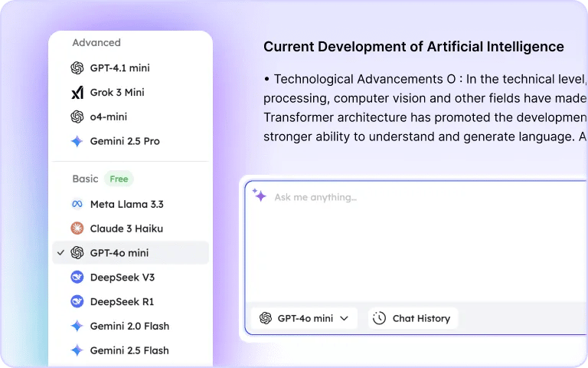Pick Gemini 2.5 Flash from the list
The height and width of the screenshot is (368, 588).
(x=129, y=351)
